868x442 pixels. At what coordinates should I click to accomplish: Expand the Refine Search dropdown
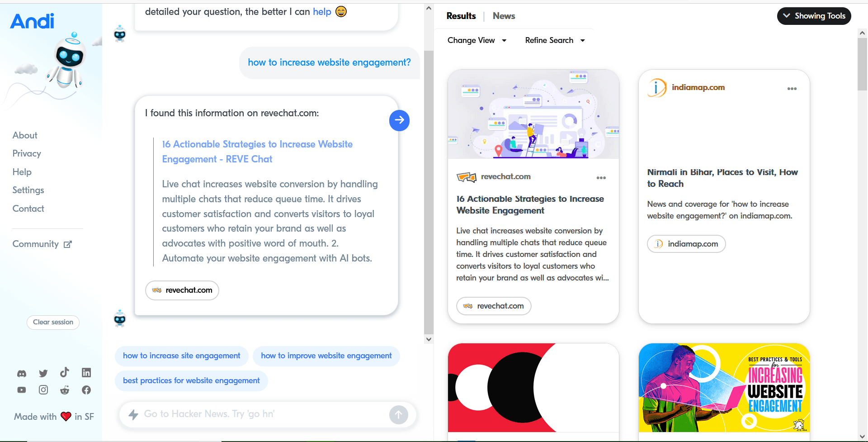click(x=555, y=40)
